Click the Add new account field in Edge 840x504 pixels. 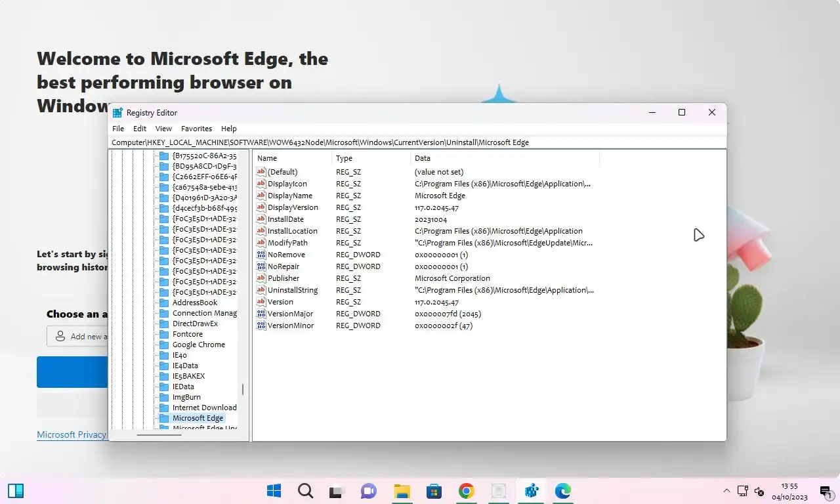click(77, 336)
